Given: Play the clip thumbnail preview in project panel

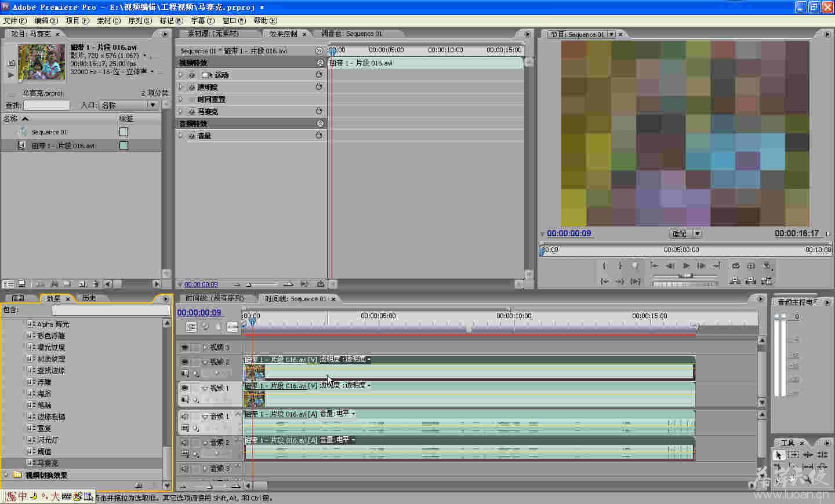Looking at the screenshot, I should [10, 75].
